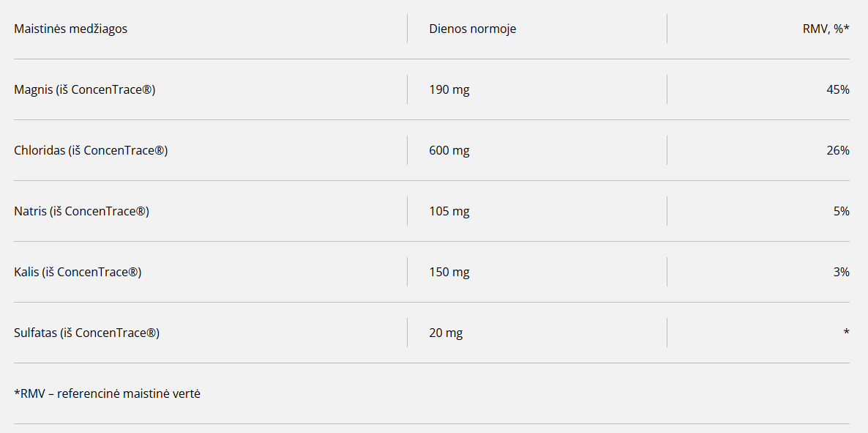Screen dimensions: 868x433
Task: Select the Sulfatas (iš ConcenTrace®) row label
Action: (86, 333)
